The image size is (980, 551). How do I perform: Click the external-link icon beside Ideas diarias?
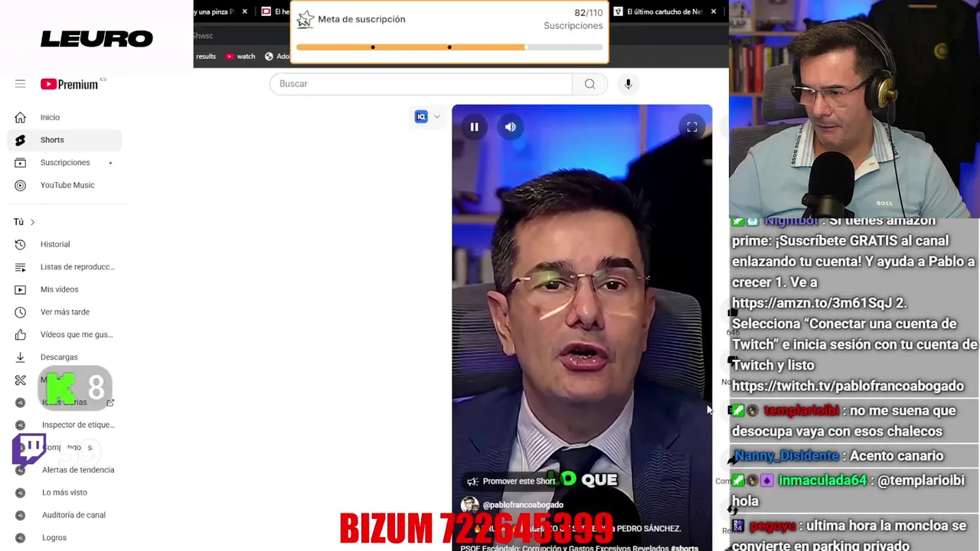pyautogui.click(x=110, y=403)
